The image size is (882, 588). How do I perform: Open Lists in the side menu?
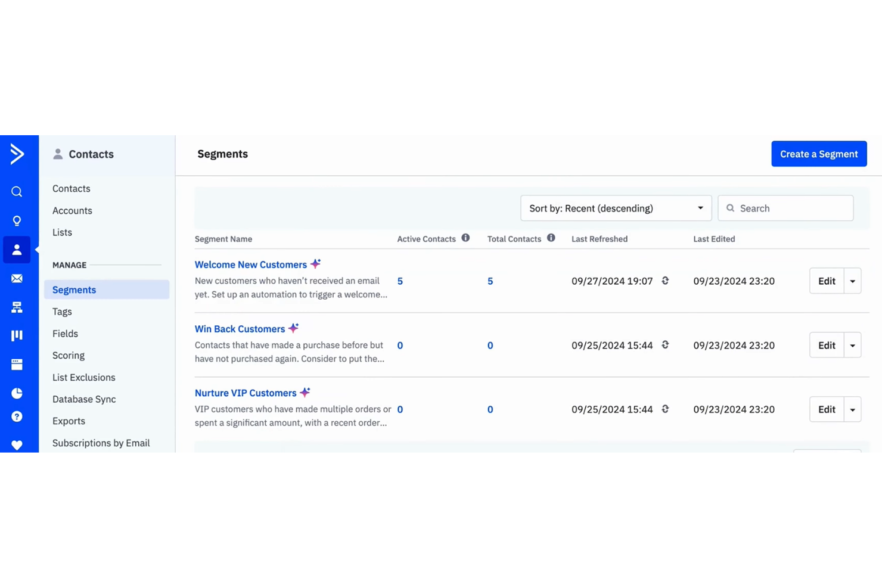pyautogui.click(x=62, y=232)
